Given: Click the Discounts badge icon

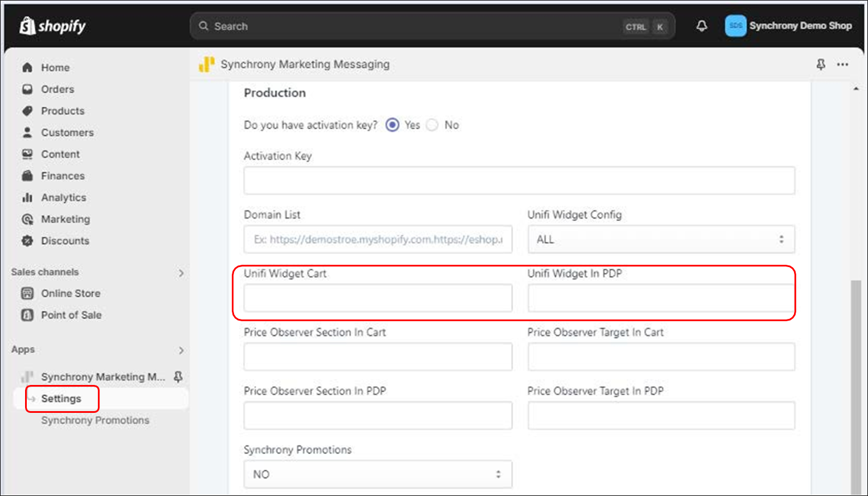Looking at the screenshot, I should tap(27, 240).
